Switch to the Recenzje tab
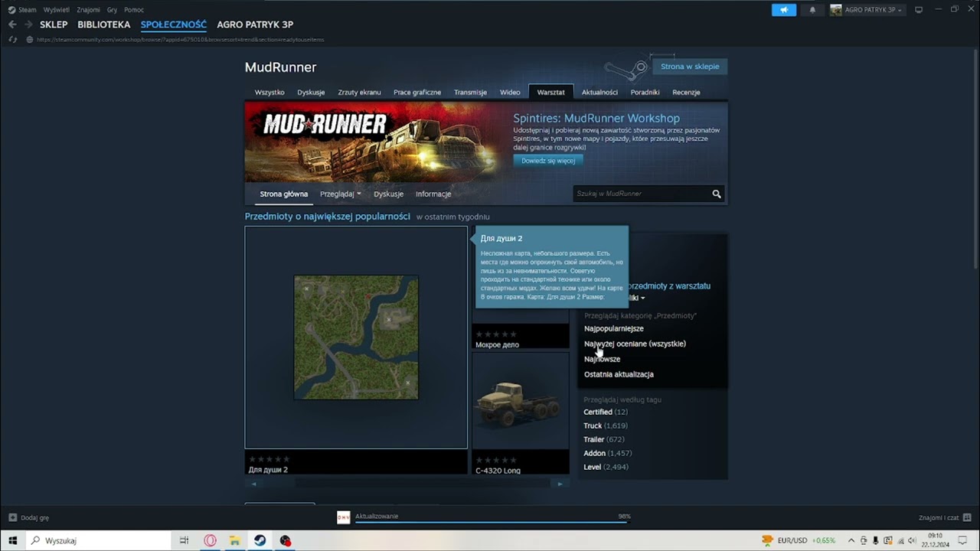This screenshot has height=551, width=980. [x=686, y=92]
